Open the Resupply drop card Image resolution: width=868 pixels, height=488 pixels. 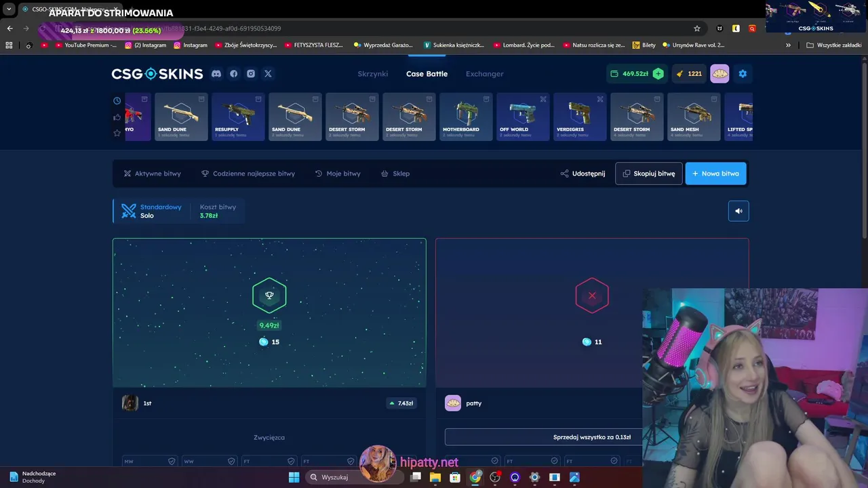pyautogui.click(x=238, y=117)
